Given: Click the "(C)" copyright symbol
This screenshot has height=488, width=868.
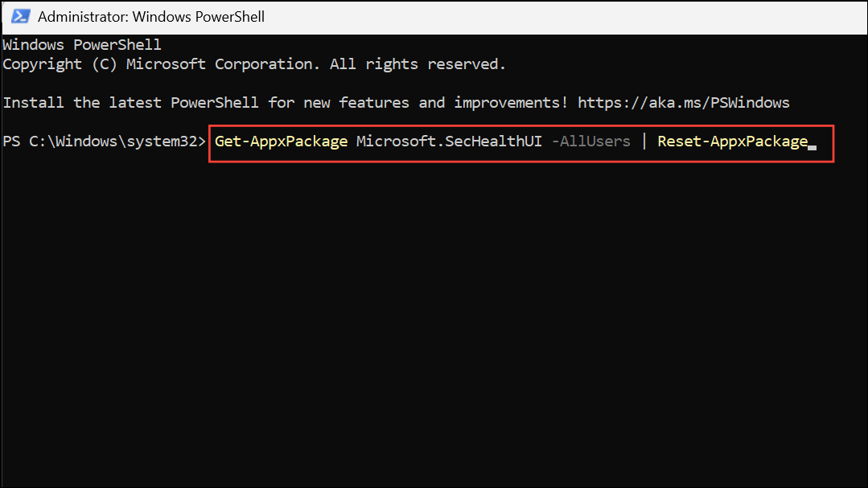Looking at the screenshot, I should [105, 64].
